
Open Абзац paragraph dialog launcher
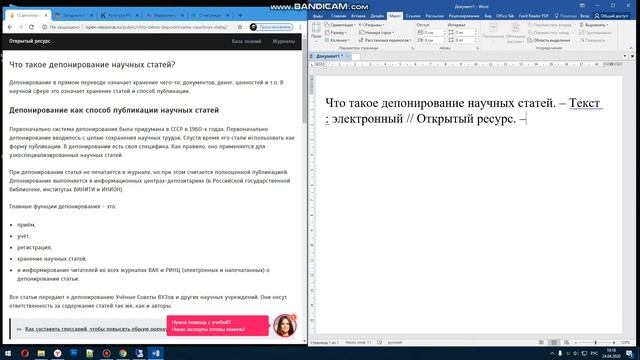click(x=477, y=48)
